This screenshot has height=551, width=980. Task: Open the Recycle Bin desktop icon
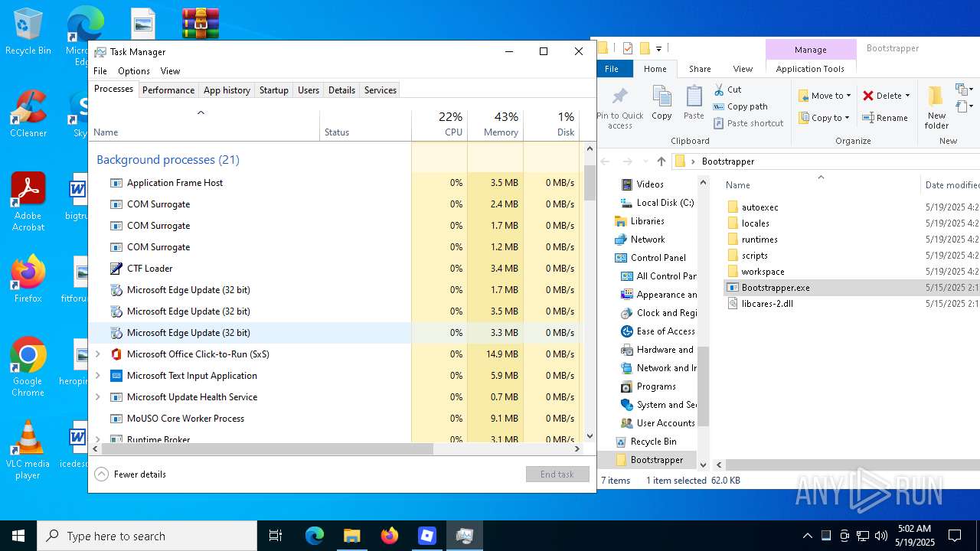point(28,32)
